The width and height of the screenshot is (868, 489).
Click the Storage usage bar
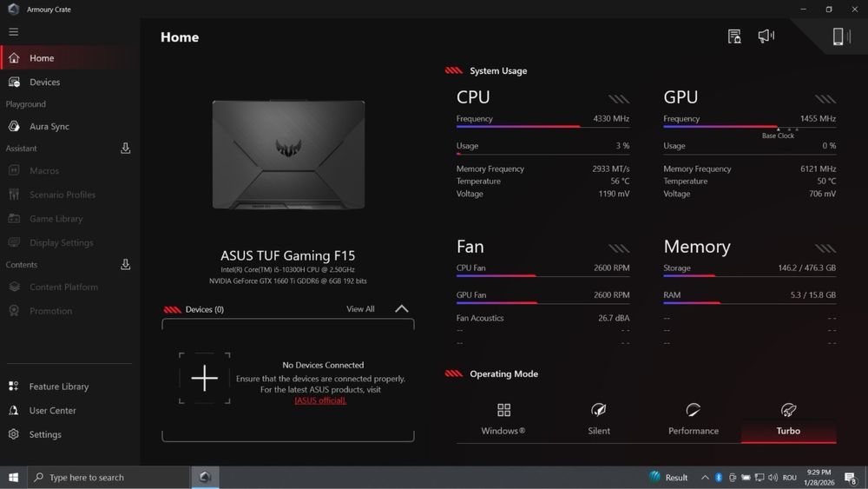click(x=750, y=276)
